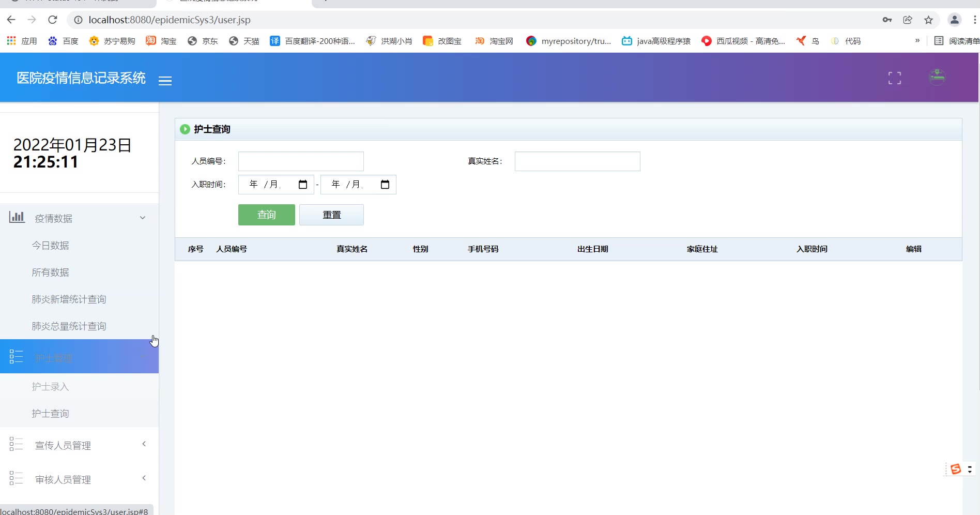
Task: Open calendar picker for start hire date
Action: tap(303, 185)
